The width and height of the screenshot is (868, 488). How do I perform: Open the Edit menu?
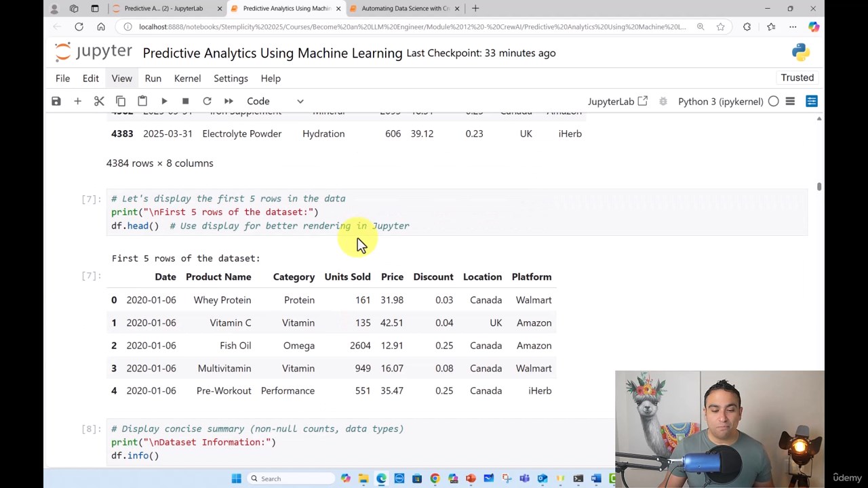tap(91, 78)
